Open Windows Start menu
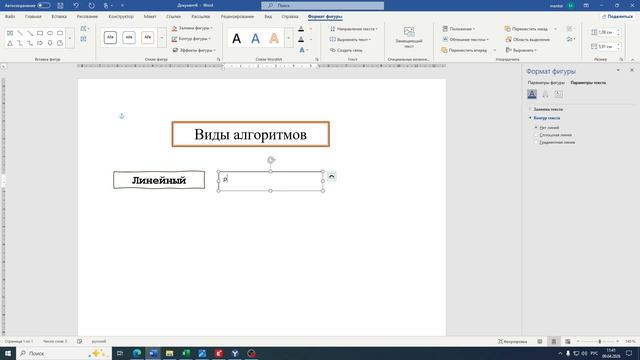 (8, 353)
